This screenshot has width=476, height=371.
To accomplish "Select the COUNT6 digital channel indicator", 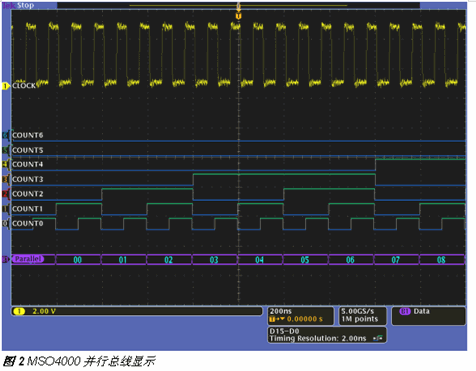I will pos(5,135).
